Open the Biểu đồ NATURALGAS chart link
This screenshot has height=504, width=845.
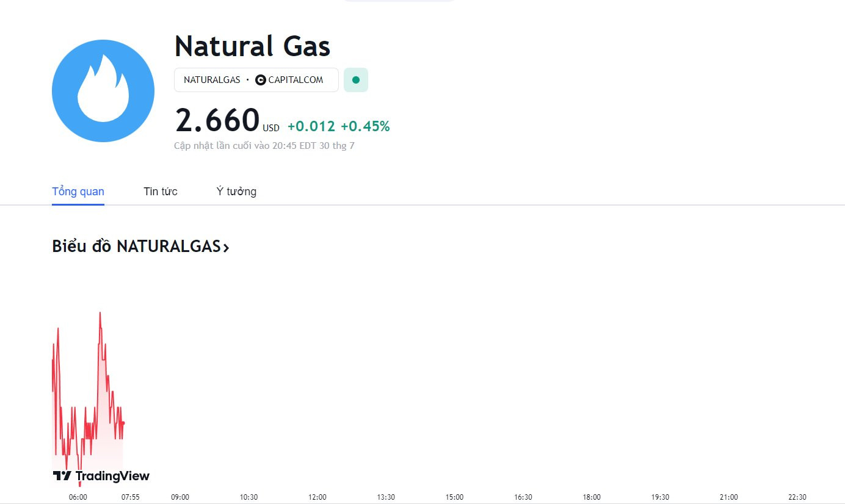[x=140, y=247]
